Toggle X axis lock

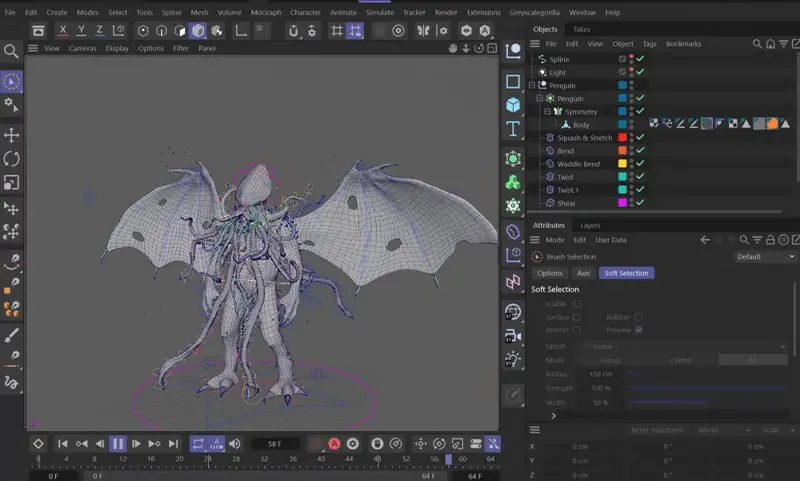[63, 31]
